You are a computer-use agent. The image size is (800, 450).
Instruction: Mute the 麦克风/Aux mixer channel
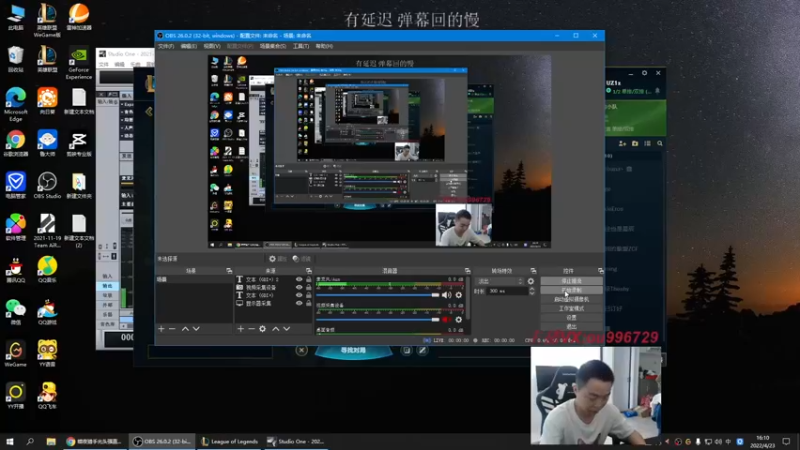[x=446, y=295]
